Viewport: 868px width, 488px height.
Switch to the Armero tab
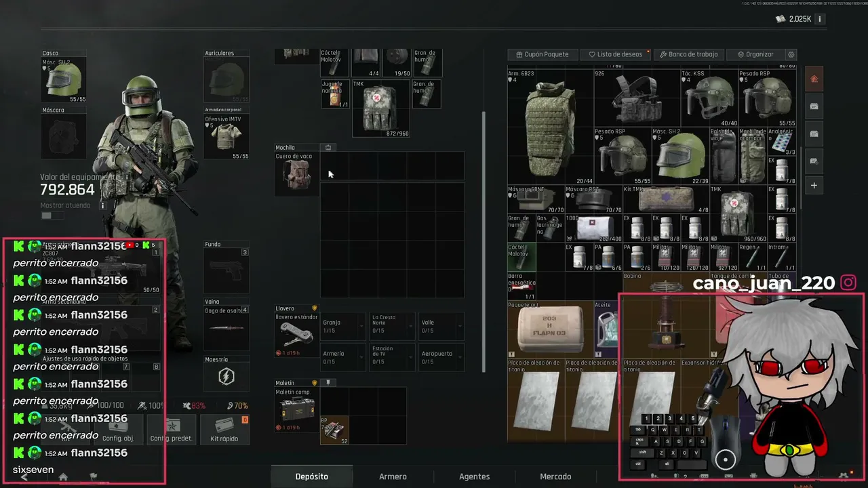393,476
